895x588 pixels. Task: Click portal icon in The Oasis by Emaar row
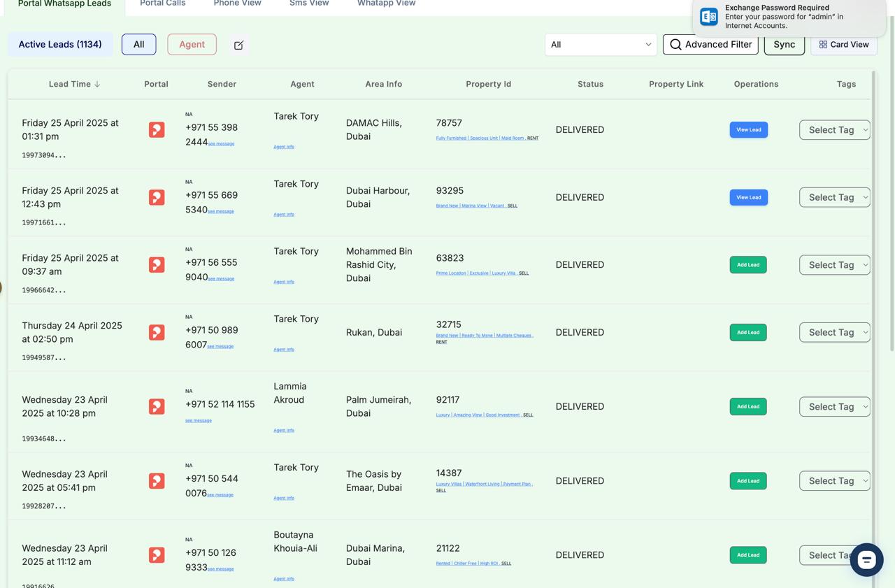pos(157,481)
